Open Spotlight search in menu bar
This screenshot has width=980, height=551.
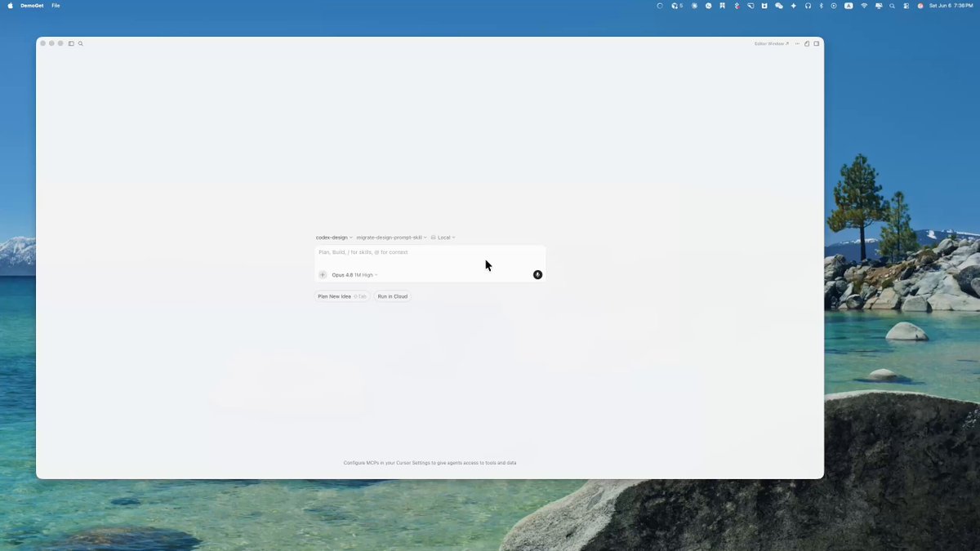[x=892, y=6]
